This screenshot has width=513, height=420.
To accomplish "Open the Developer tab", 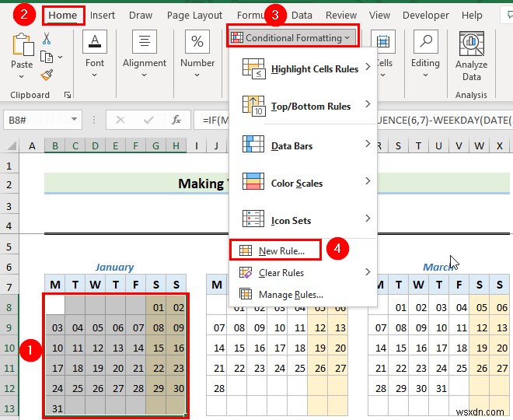I will click(426, 16).
